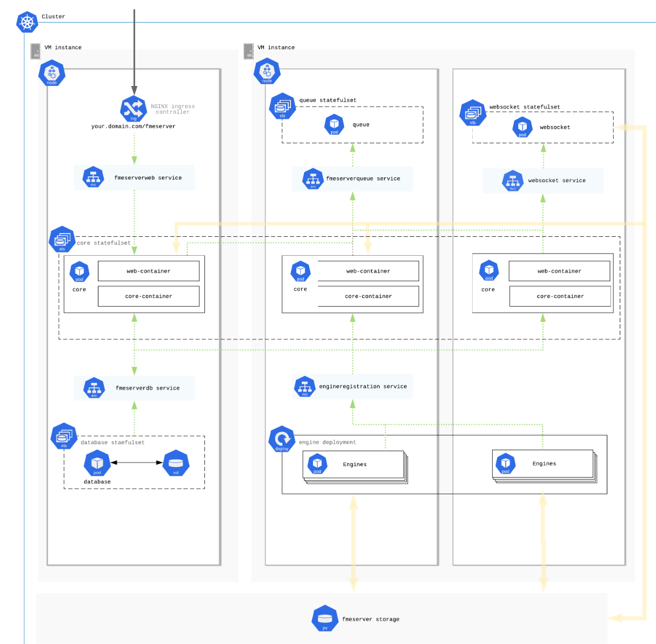Screen dimensions: 656x644
Task: Click the database pod icon
Action: (x=97, y=463)
